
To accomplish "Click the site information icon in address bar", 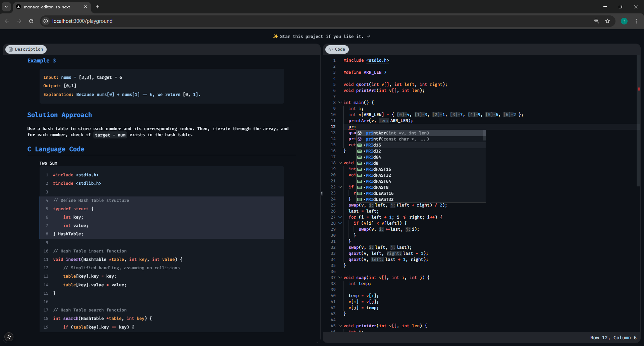I will [46, 21].
